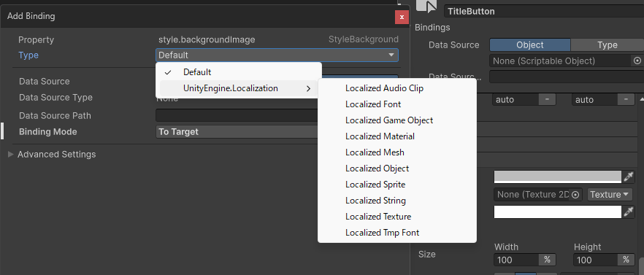Open the object picker for Scriptable Object field
The image size is (644, 275).
click(x=637, y=61)
